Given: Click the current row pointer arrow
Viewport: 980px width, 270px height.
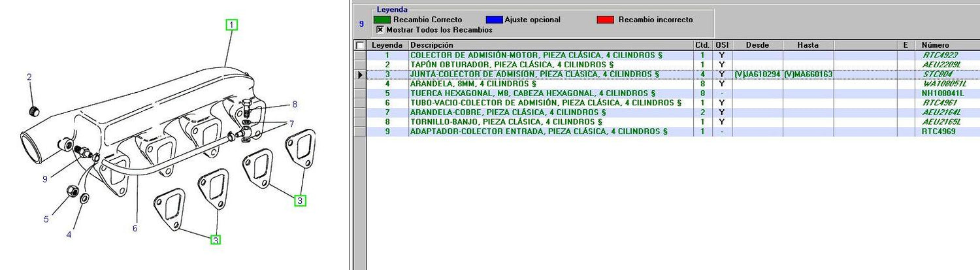Looking at the screenshot, I should click(x=359, y=75).
